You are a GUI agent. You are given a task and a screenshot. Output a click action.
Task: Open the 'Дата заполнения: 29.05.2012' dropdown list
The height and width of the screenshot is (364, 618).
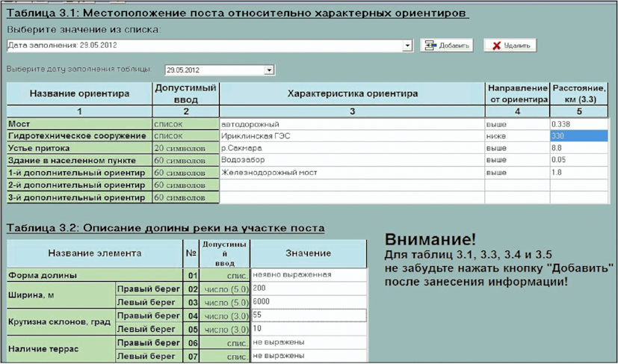[x=407, y=46]
